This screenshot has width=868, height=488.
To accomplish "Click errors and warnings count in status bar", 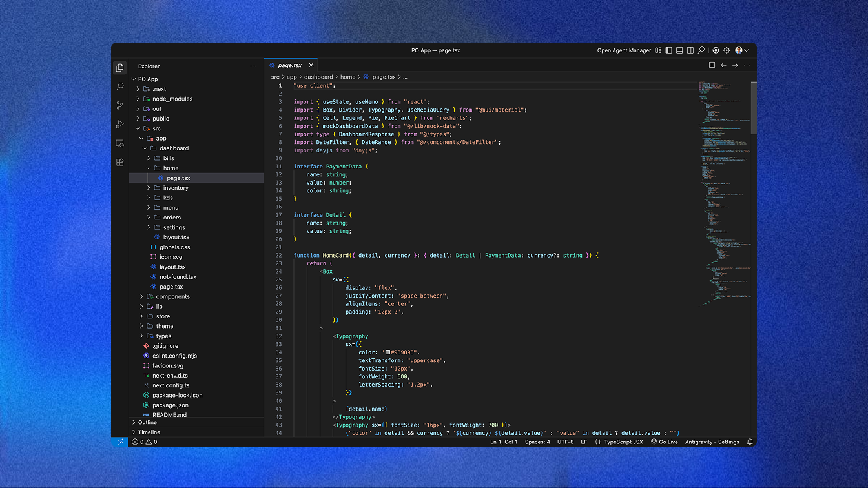I will [x=145, y=442].
